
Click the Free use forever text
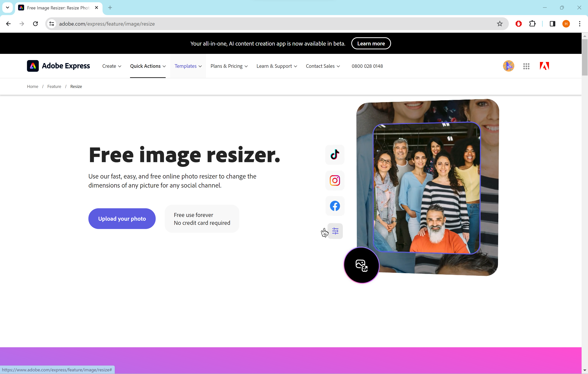pos(193,215)
